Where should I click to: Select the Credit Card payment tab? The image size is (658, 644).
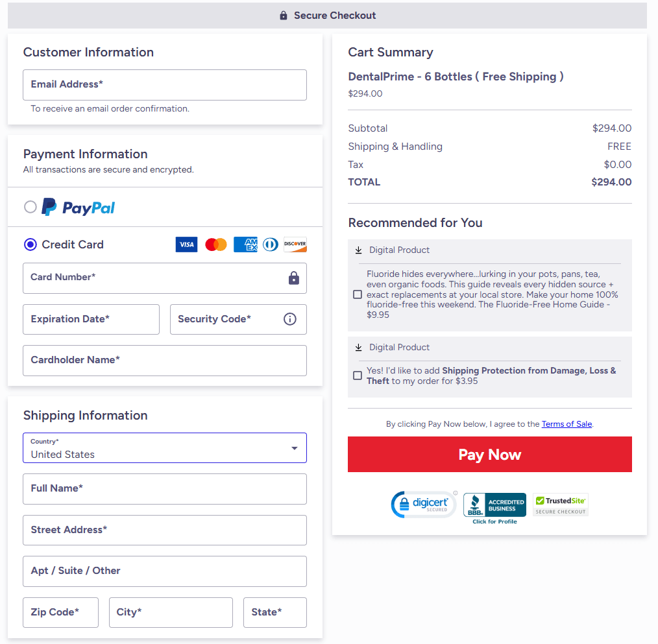[30, 244]
